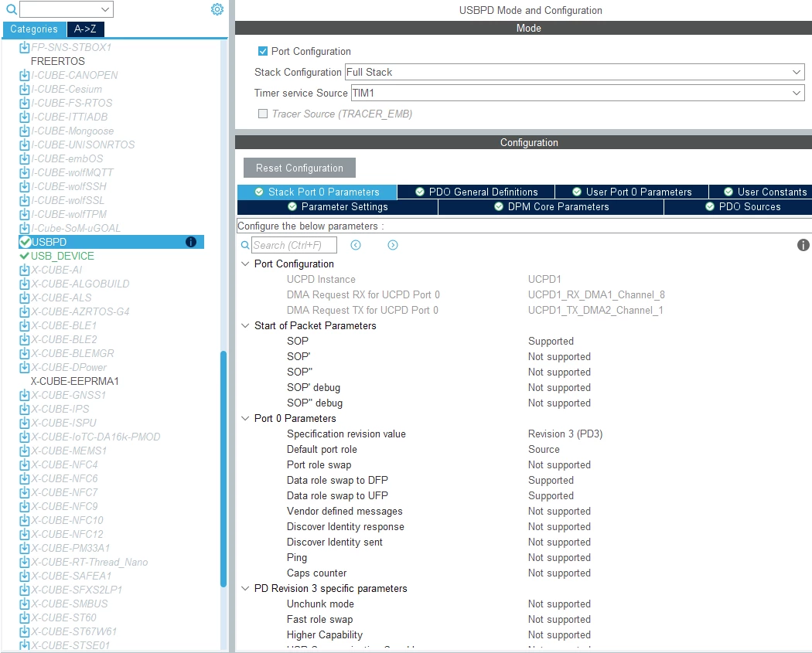Click the Caps counter parameter
Screen dimensions: 812x653
pos(316,573)
